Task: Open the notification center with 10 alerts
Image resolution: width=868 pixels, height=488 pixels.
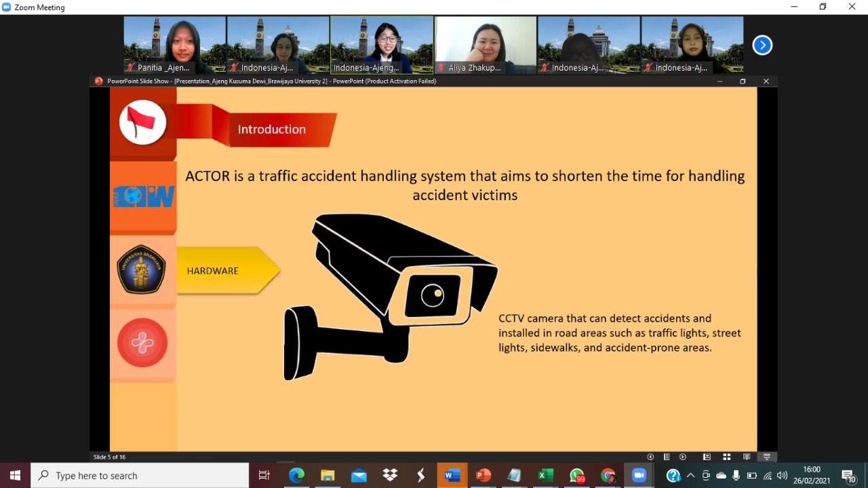Action: coord(848,476)
